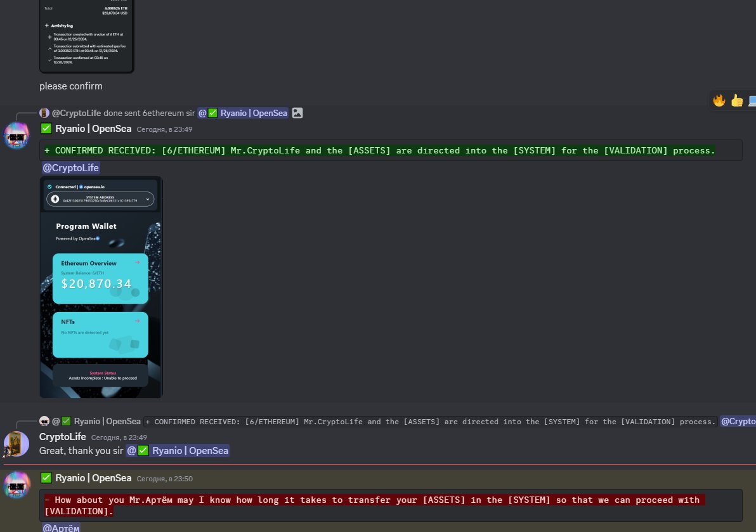Viewport: 756px width, 532px height.
Task: Click green checkmark in the second reply preview
Action: click(x=67, y=421)
